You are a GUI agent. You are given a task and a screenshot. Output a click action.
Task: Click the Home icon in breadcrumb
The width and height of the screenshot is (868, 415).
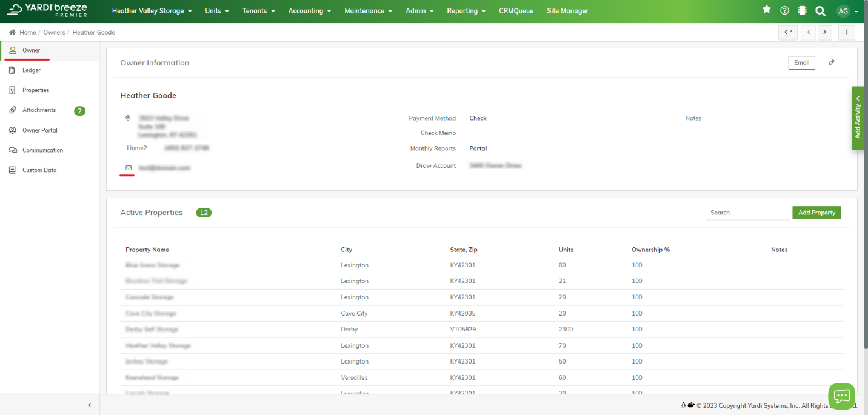(12, 32)
